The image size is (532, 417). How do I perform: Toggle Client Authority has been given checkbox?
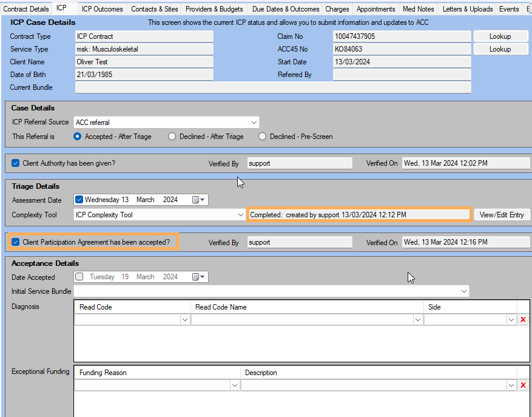[16, 163]
